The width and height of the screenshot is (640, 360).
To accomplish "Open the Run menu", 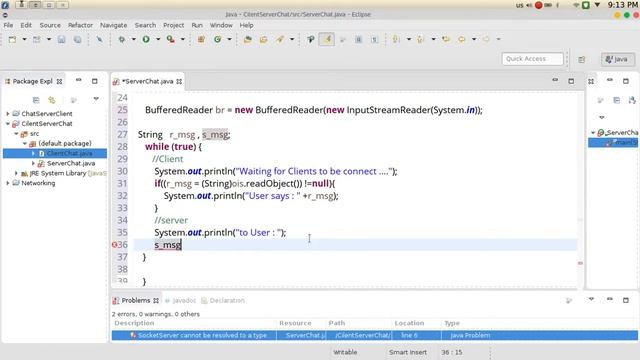I will coord(197,25).
